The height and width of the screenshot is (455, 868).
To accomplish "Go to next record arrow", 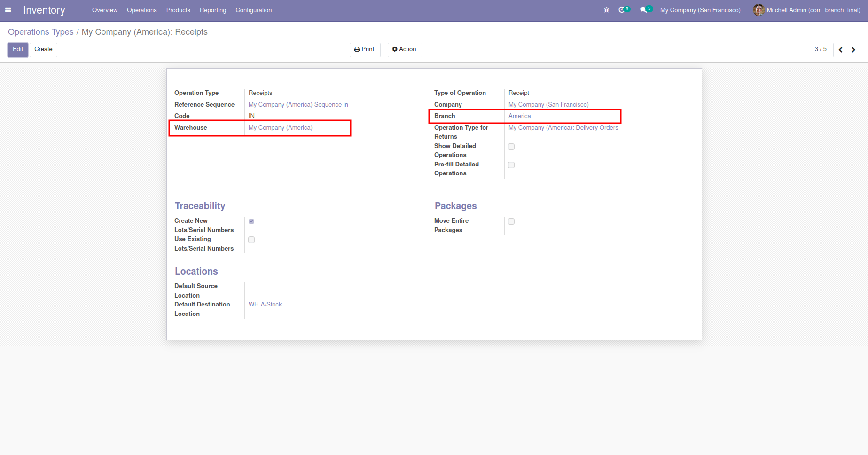I will (x=853, y=50).
